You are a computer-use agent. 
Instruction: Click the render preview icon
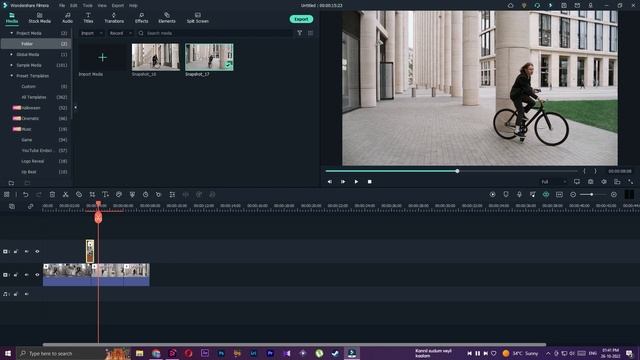tap(493, 195)
